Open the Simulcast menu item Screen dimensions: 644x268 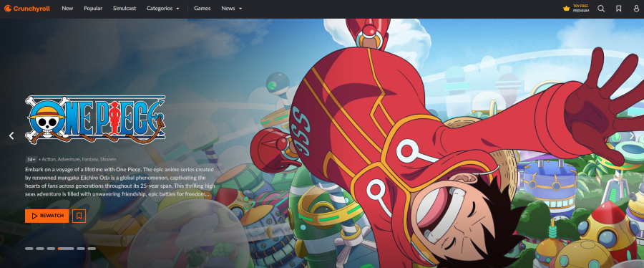pos(125,8)
